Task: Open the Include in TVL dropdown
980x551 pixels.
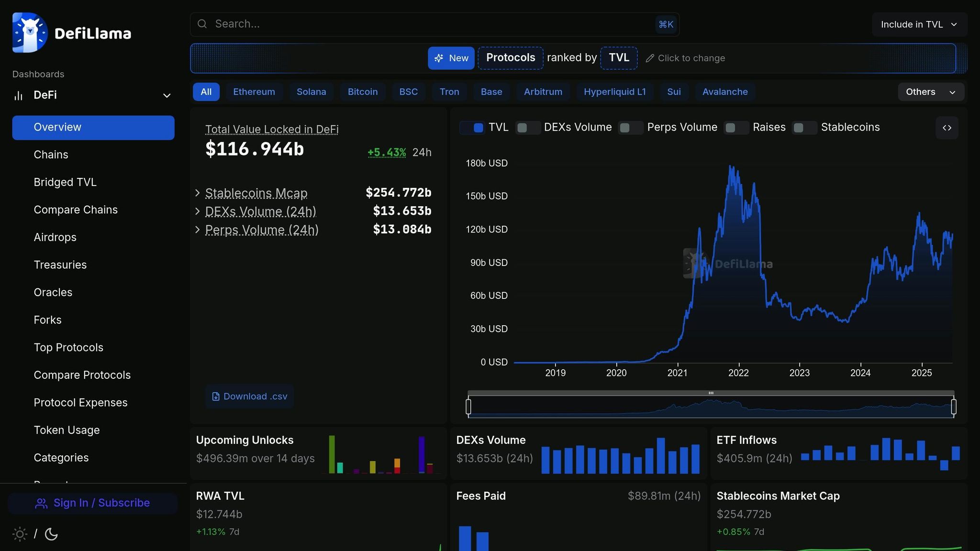Action: pyautogui.click(x=919, y=24)
